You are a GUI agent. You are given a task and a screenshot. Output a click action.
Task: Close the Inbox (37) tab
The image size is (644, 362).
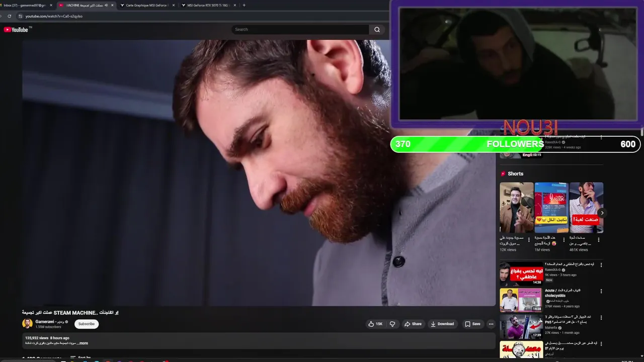coord(51,5)
